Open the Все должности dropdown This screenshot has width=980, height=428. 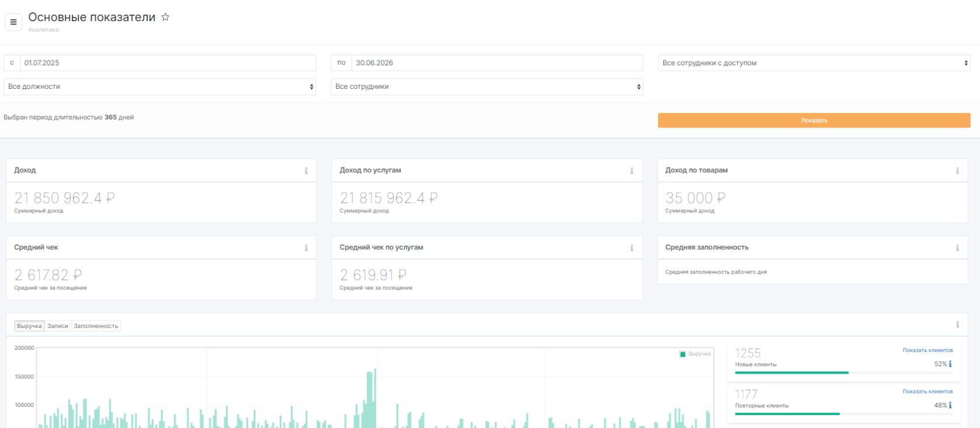pos(160,87)
